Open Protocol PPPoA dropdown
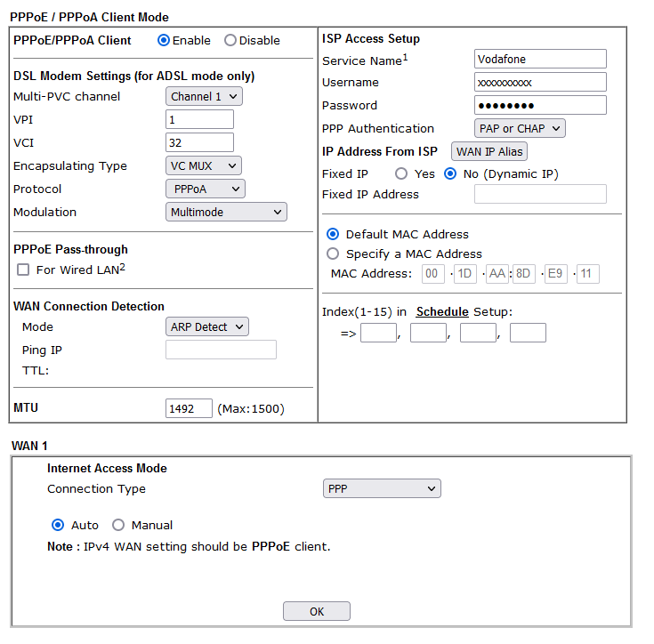This screenshot has width=654, height=644. click(206, 189)
